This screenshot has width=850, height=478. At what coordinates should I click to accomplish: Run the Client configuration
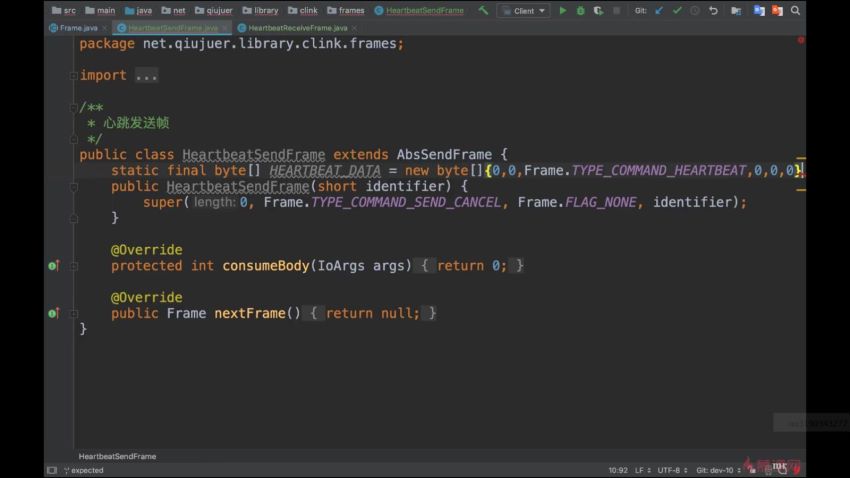[562, 11]
